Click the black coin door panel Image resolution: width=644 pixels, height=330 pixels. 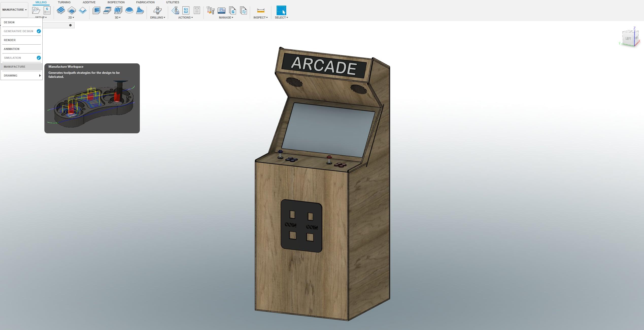[x=301, y=226]
